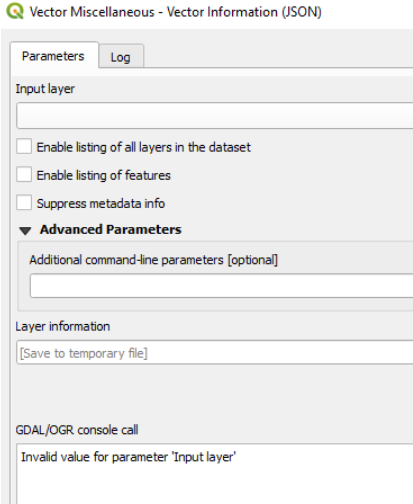Viewport: 413px width, 504px height.
Task: Open the Input layer combo box
Action: (215, 116)
